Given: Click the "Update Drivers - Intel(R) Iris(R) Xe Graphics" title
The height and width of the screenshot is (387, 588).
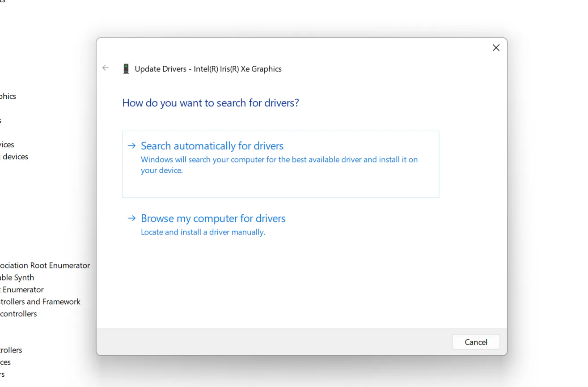Looking at the screenshot, I should pos(208,69).
